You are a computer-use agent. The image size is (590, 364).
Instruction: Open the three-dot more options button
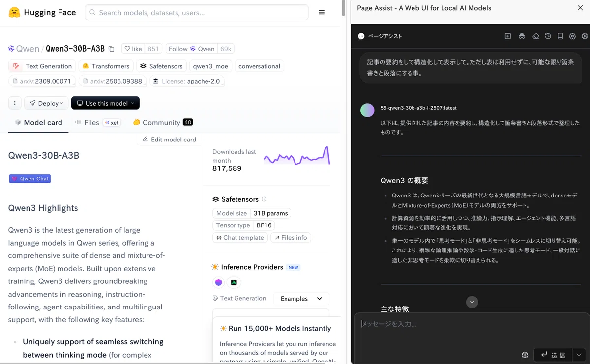click(15, 103)
